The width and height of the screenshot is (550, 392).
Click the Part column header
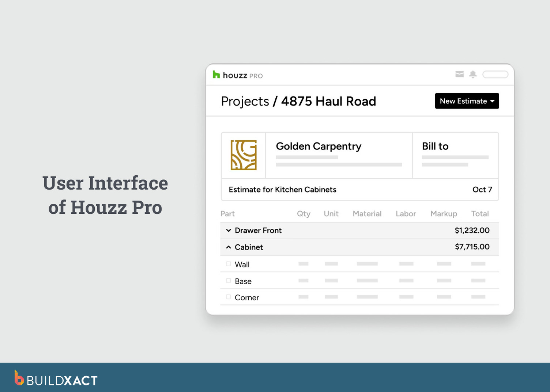pos(227,214)
